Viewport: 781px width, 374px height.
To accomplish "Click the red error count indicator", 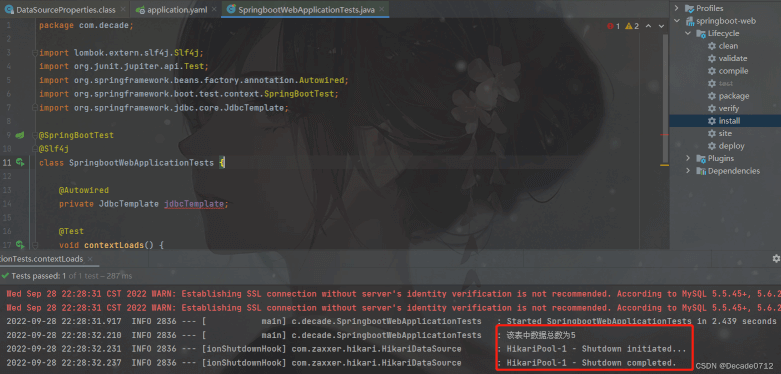I will [613, 26].
